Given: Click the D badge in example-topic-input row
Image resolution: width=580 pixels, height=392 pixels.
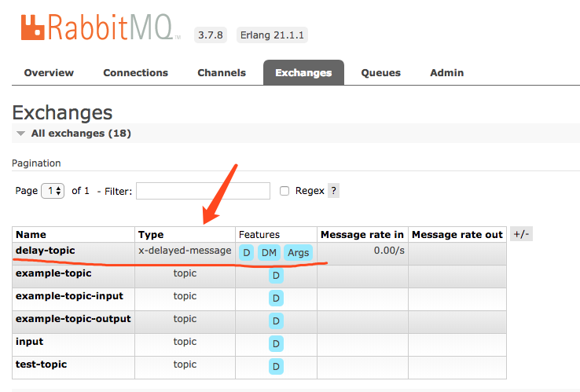Looking at the screenshot, I should [x=276, y=299].
